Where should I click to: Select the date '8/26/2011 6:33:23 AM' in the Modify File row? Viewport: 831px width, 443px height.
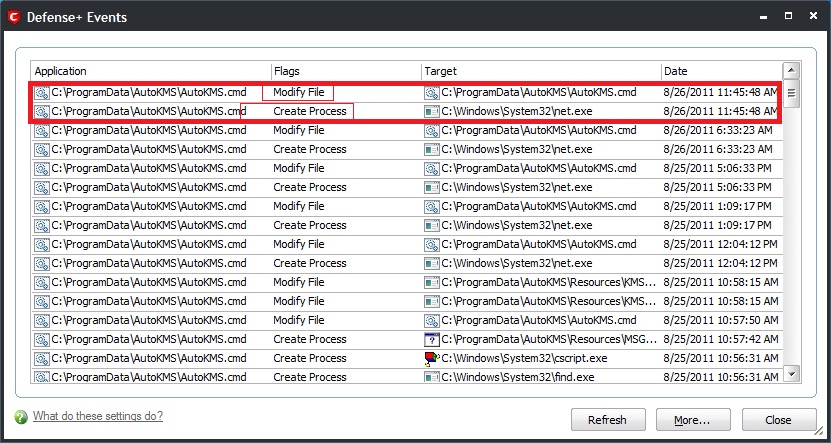[718, 131]
